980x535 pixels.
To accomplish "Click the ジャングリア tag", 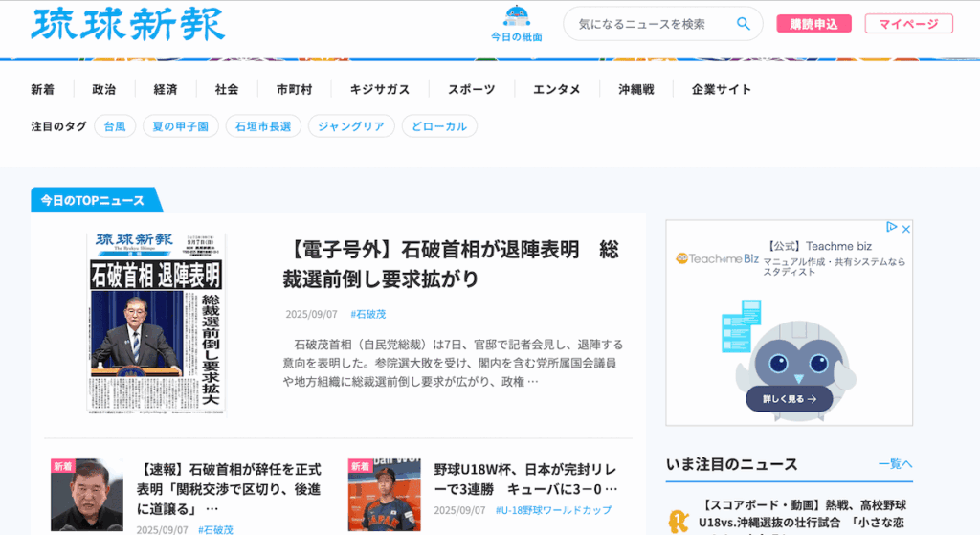I will click(351, 126).
